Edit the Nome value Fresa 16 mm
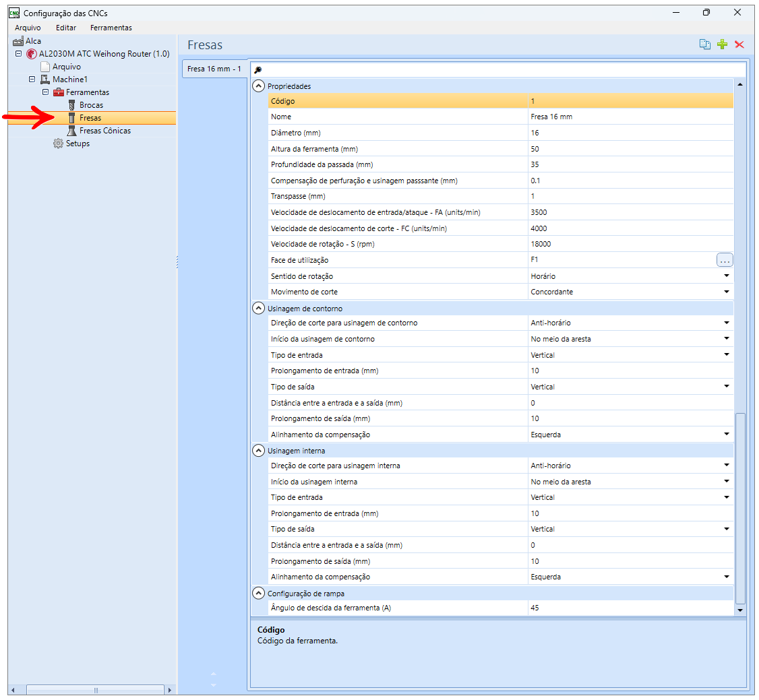The image size is (759, 700). [x=630, y=117]
